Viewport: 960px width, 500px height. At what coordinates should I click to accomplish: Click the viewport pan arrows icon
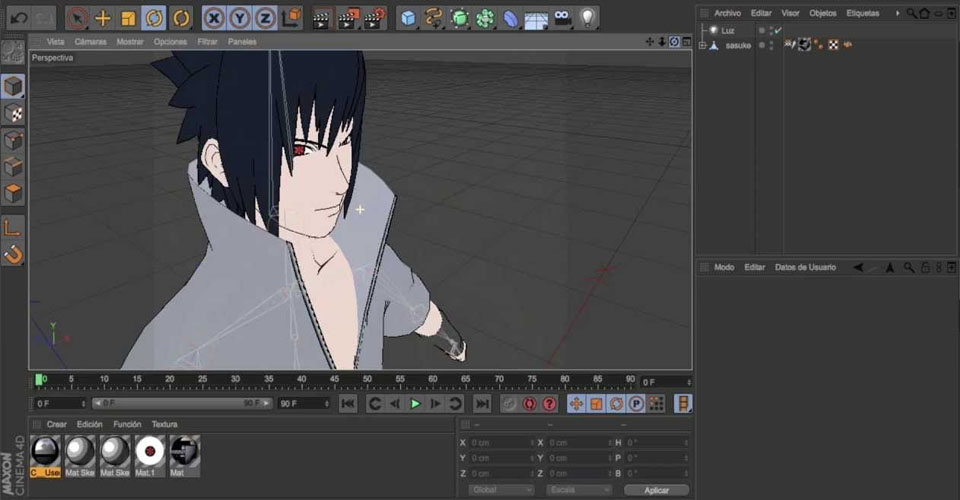coord(650,42)
